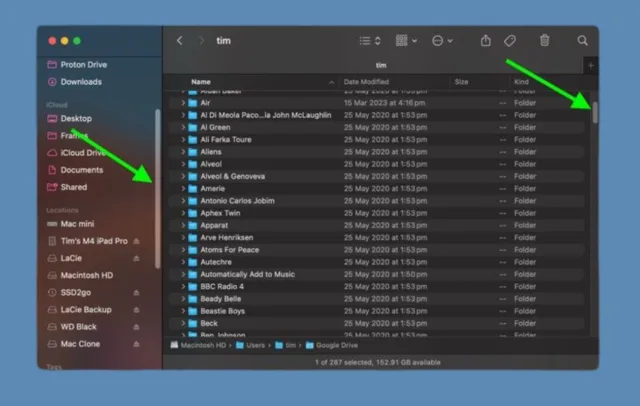Open the group-by grid dropdown
Image resolution: width=640 pixels, height=406 pixels.
click(406, 41)
